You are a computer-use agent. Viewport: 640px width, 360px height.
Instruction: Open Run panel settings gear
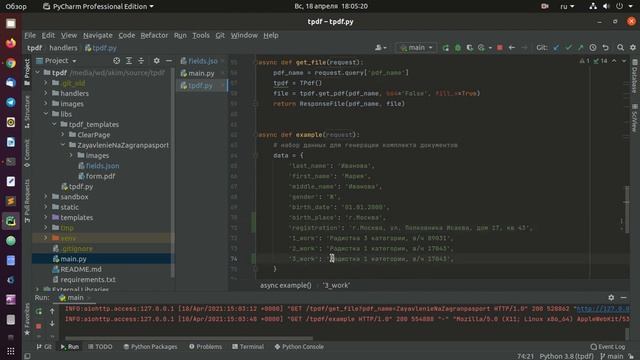[611, 298]
